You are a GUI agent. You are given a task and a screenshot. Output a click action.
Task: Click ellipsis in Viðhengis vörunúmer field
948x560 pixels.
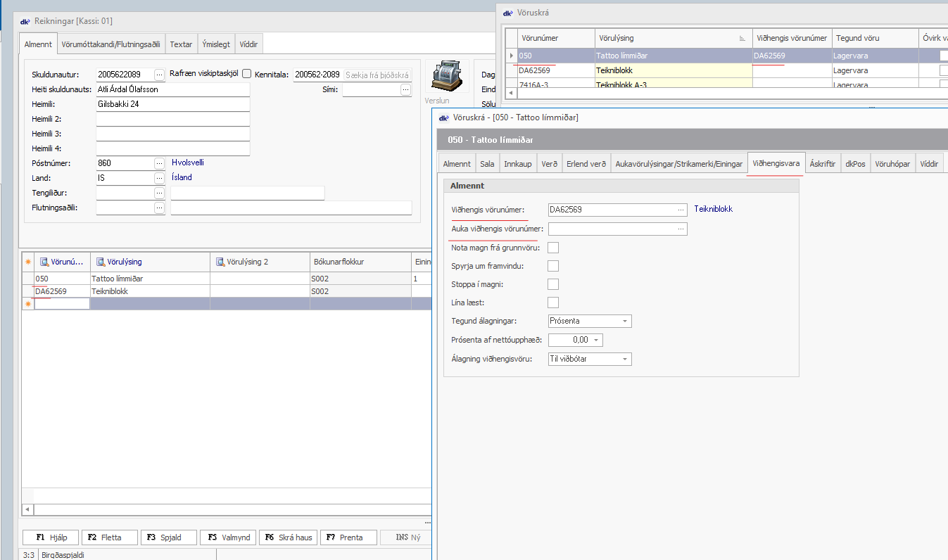[x=681, y=210]
